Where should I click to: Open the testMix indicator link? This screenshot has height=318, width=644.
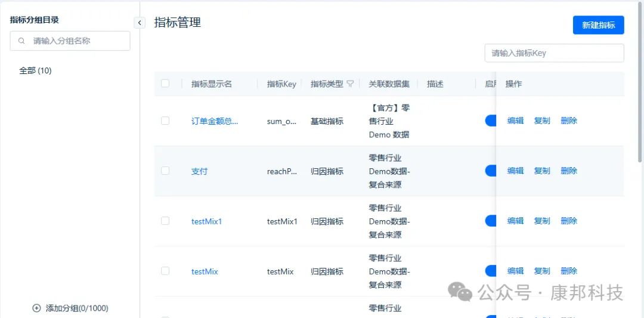[x=205, y=271]
